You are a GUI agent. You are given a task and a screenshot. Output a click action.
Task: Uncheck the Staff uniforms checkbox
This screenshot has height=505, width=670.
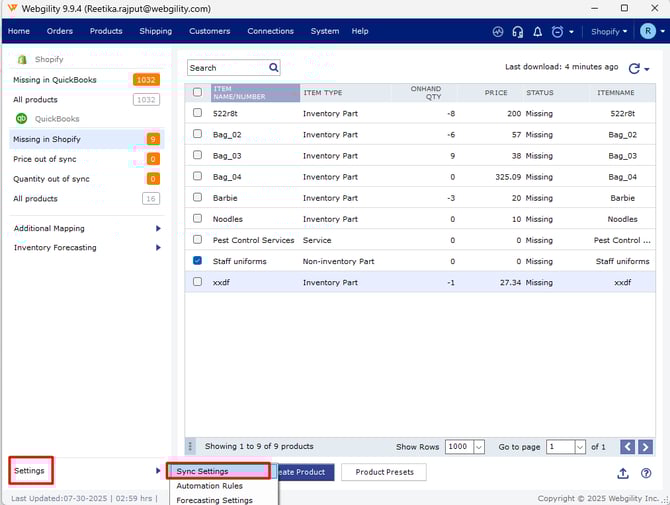point(197,261)
